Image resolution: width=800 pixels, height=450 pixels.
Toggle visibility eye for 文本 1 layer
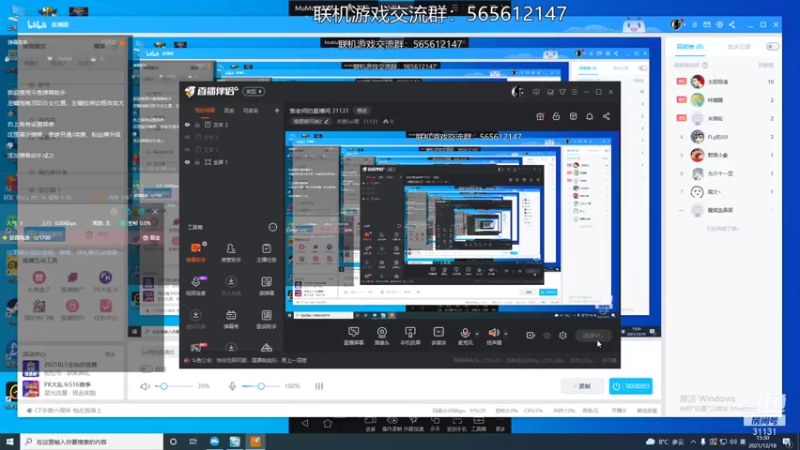(187, 149)
